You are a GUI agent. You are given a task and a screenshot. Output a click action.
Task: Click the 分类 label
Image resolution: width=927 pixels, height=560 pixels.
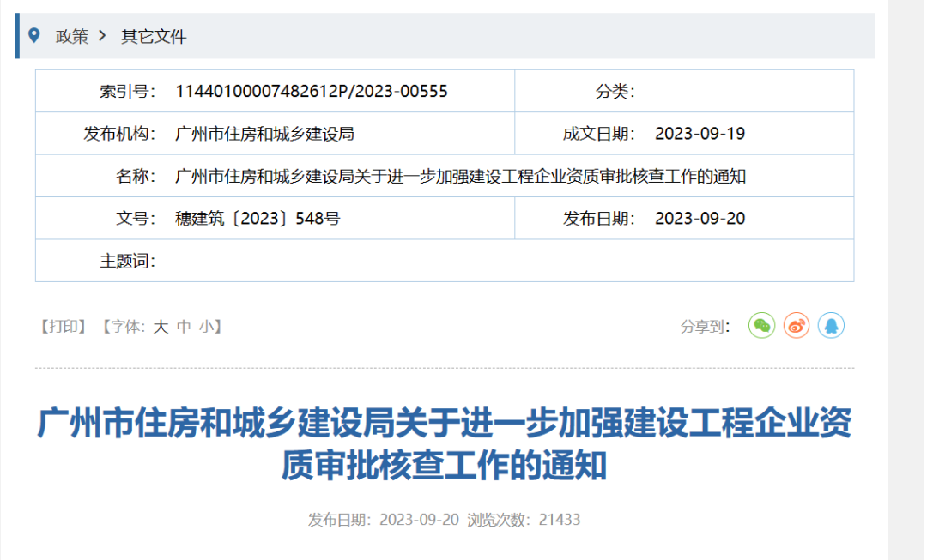[615, 92]
